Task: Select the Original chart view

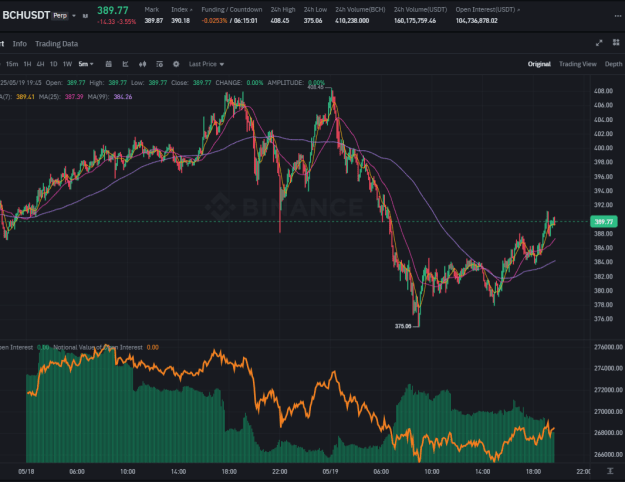Action: (539, 64)
